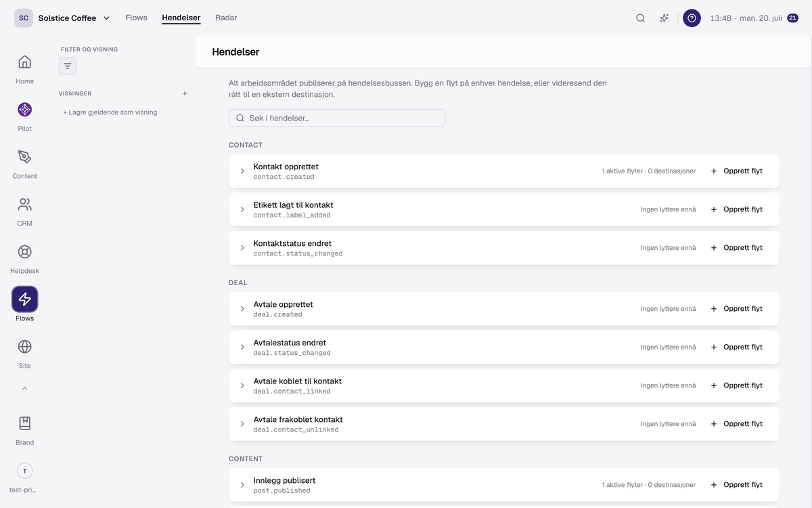This screenshot has width=812, height=508.
Task: Click the filter icon button
Action: pos(68,66)
